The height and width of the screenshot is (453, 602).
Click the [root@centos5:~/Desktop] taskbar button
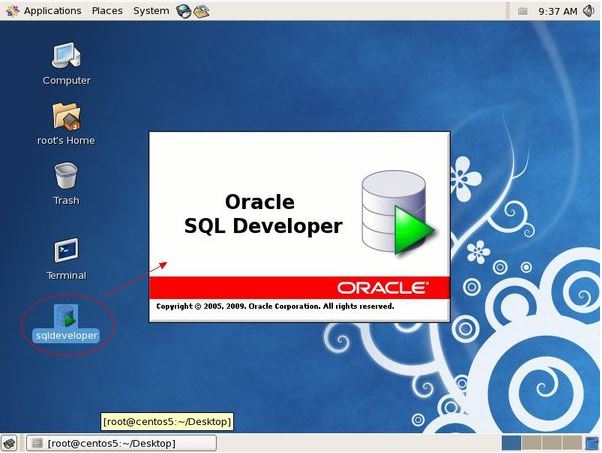click(x=121, y=443)
